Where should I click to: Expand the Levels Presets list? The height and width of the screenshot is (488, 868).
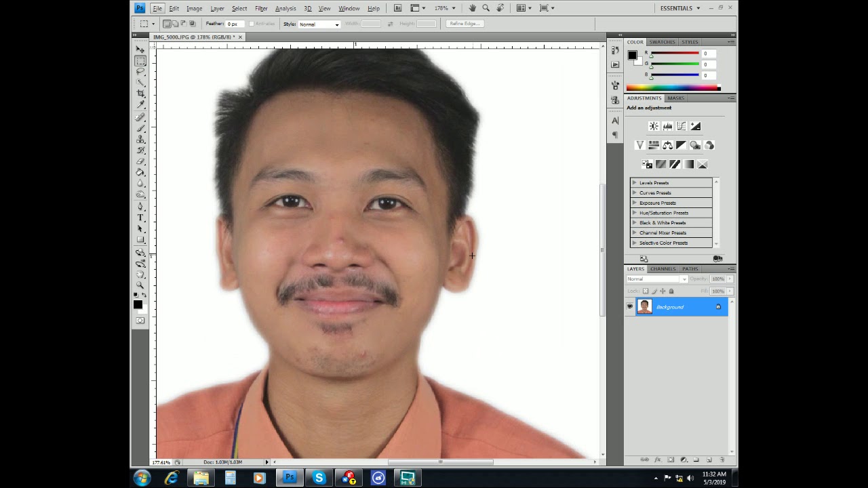coord(635,183)
